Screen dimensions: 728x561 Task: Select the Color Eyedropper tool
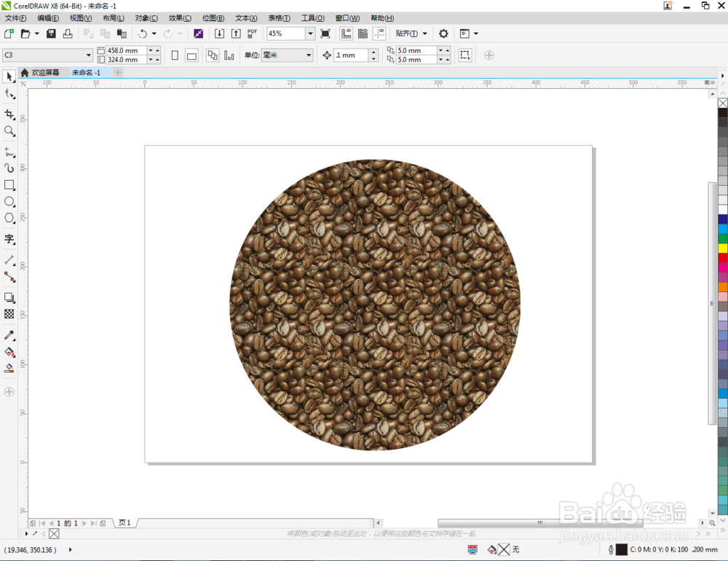click(9, 335)
